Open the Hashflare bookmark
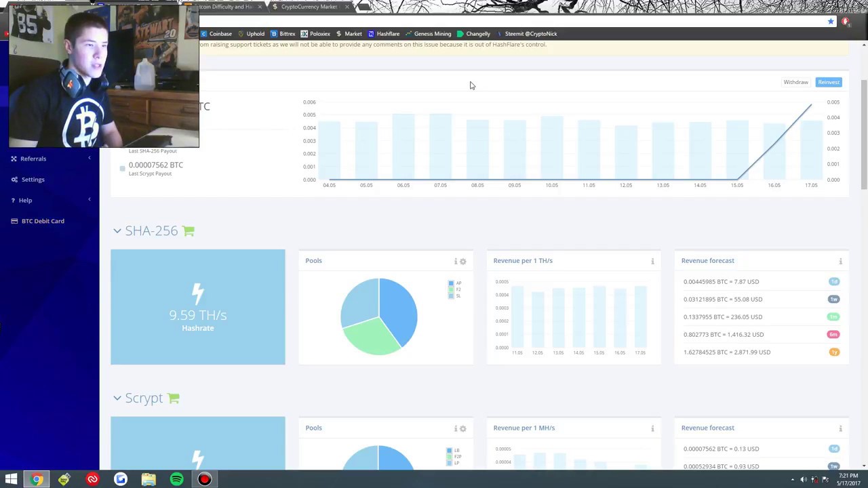868x488 pixels. click(x=383, y=34)
